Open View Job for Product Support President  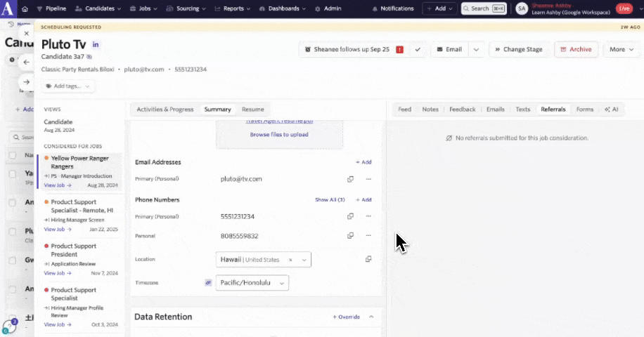[x=58, y=273]
